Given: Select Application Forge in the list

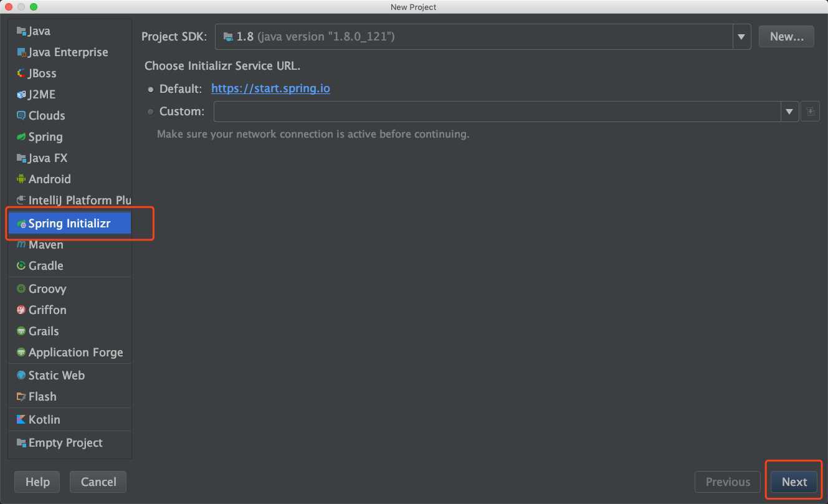Looking at the screenshot, I should 69,353.
